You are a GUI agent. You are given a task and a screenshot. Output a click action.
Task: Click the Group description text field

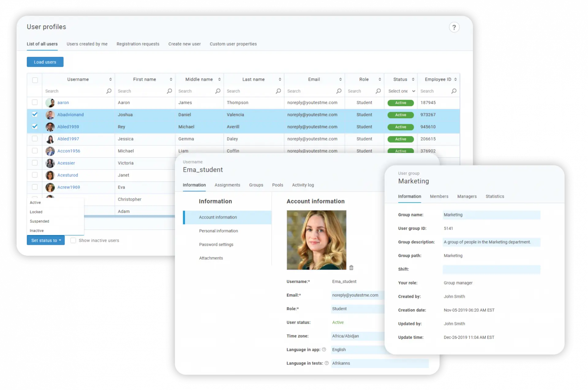click(491, 242)
